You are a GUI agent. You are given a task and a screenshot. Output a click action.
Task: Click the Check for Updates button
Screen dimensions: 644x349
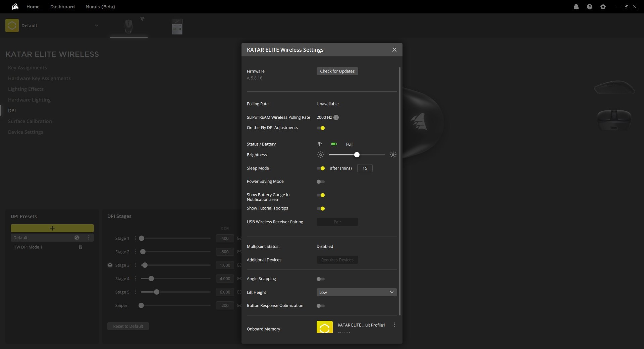(337, 71)
